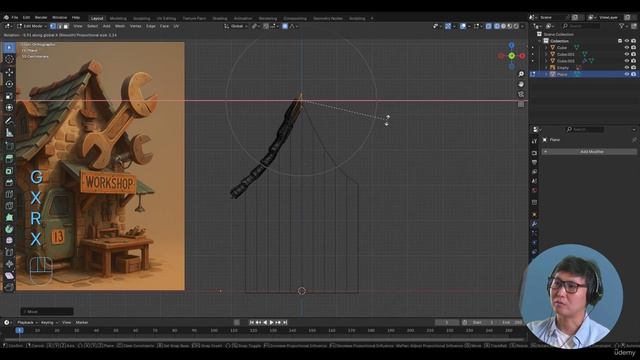Image resolution: width=640 pixels, height=360 pixels.
Task: Select the Cursor tool
Action: pos(9,60)
